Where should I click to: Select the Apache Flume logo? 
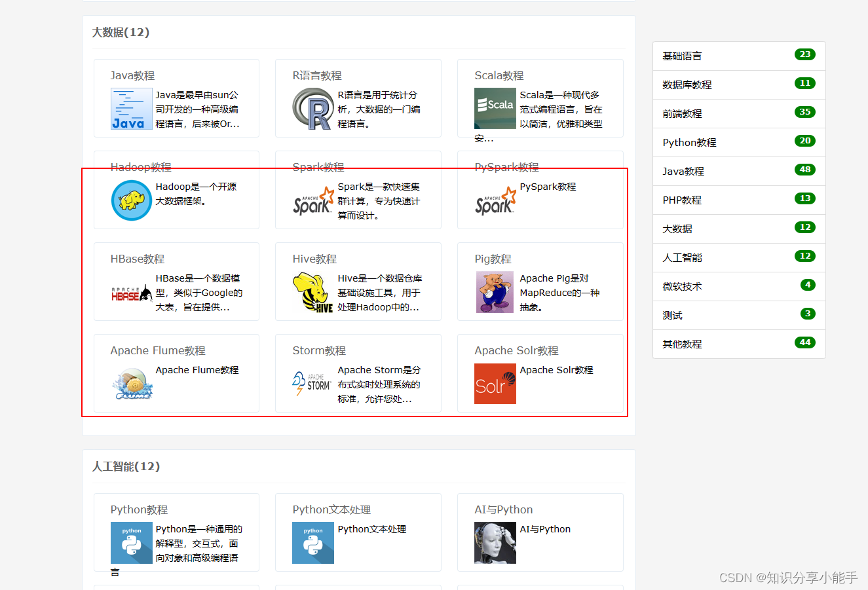[x=131, y=384]
